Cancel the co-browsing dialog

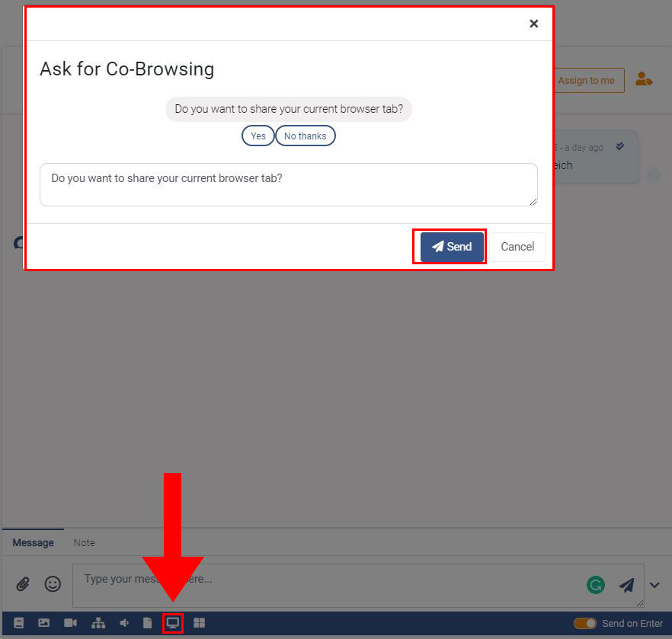pos(517,247)
